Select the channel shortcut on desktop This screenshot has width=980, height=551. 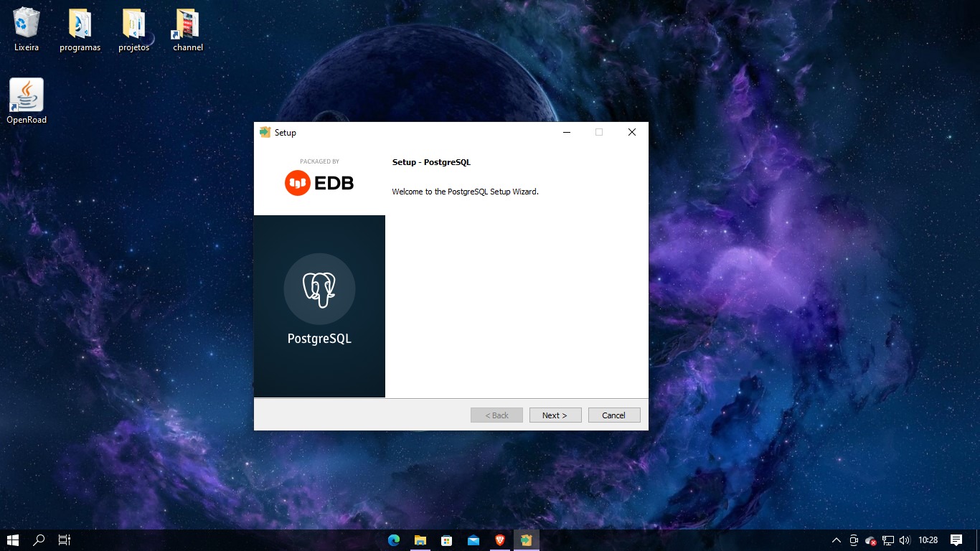click(187, 29)
